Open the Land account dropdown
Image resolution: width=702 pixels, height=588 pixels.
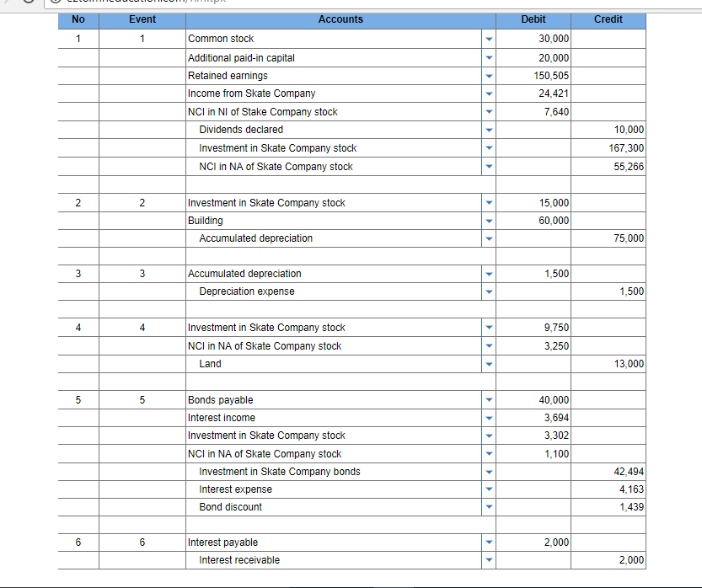tap(489, 363)
